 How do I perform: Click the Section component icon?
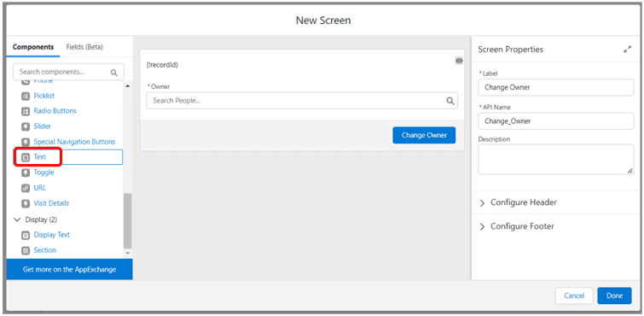click(x=26, y=250)
